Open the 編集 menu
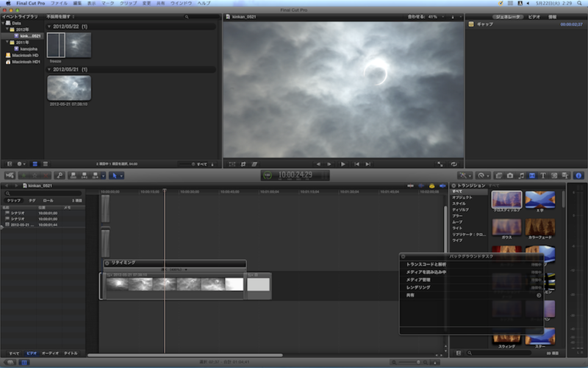Viewport: 588px width, 368px height. [x=77, y=3]
